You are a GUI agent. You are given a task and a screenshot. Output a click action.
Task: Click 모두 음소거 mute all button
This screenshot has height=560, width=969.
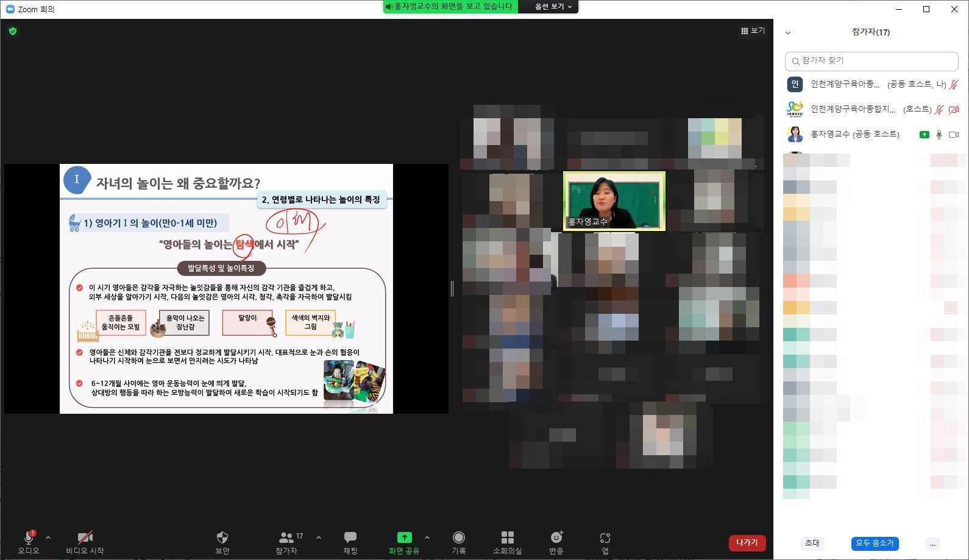point(875,543)
